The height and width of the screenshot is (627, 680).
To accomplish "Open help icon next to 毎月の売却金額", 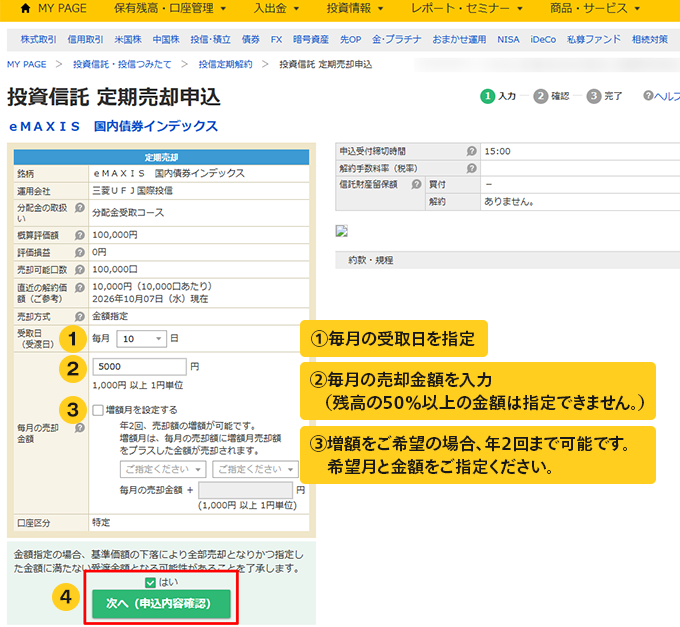I will (80, 428).
